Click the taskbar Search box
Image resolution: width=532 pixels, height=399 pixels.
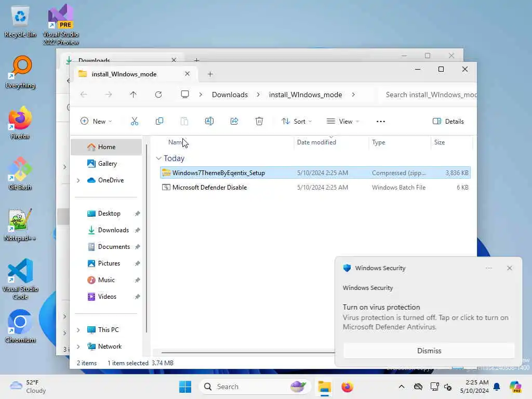[x=255, y=387]
